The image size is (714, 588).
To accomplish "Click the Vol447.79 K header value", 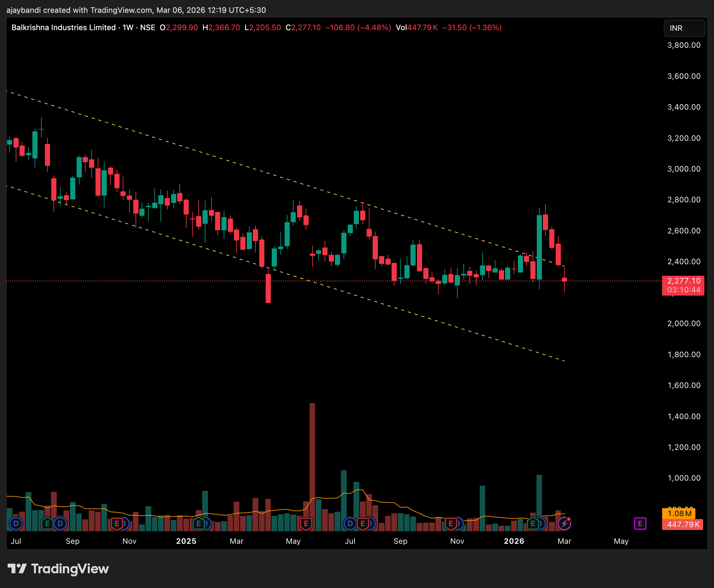I will point(417,28).
